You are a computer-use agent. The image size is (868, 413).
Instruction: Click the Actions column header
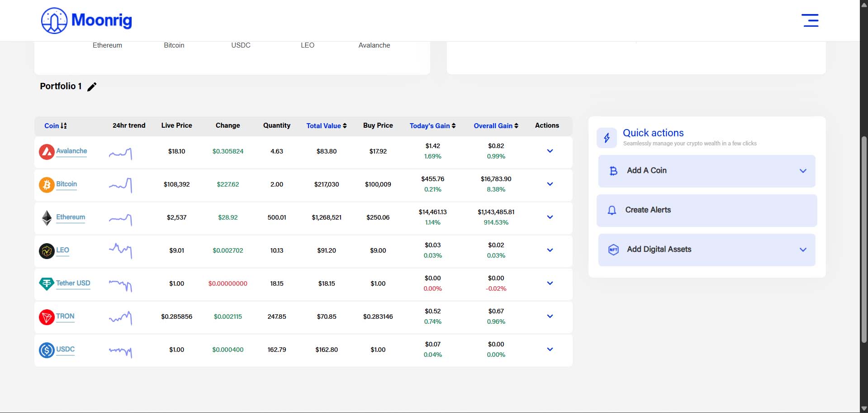point(547,125)
